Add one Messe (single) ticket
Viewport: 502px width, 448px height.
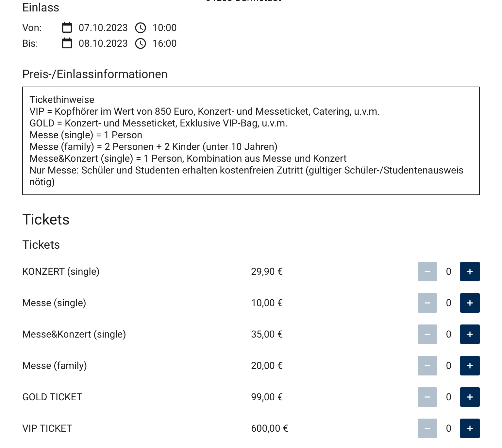click(470, 303)
